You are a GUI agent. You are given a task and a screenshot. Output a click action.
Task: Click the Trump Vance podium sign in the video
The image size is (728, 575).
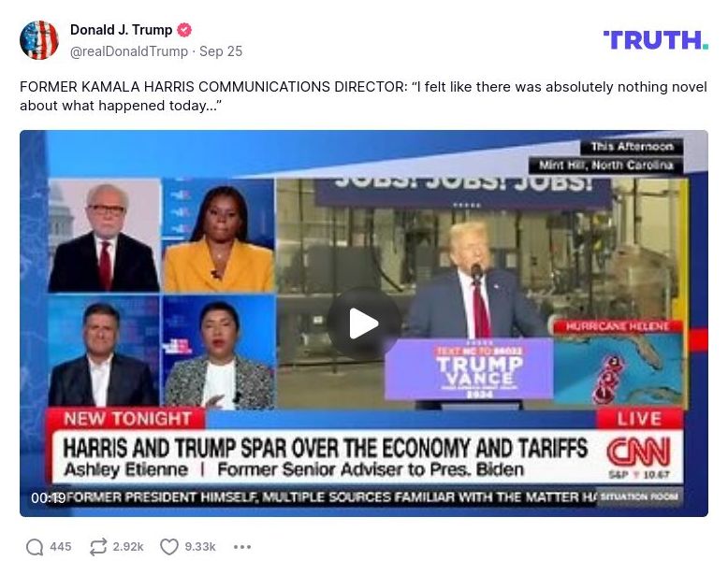point(469,369)
